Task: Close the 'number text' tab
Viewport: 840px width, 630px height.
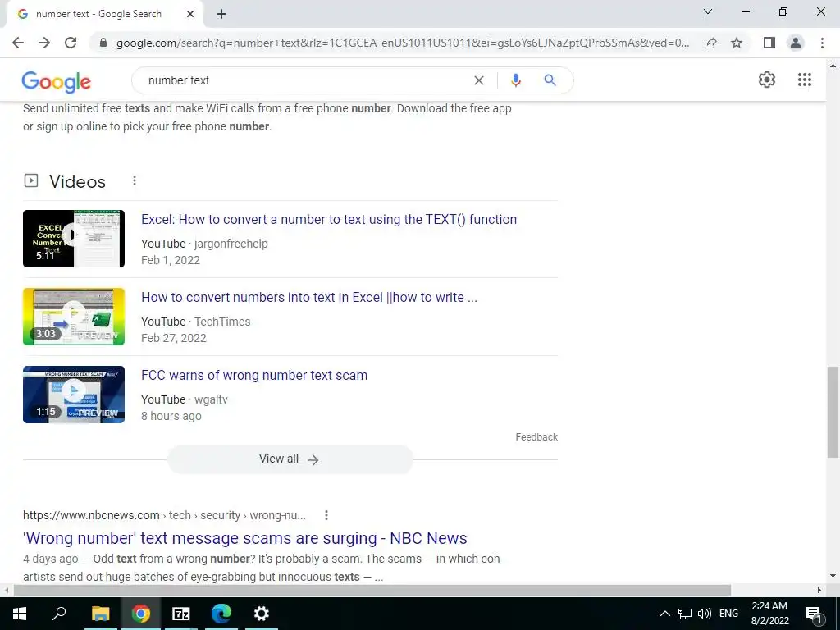Action: 190,15
